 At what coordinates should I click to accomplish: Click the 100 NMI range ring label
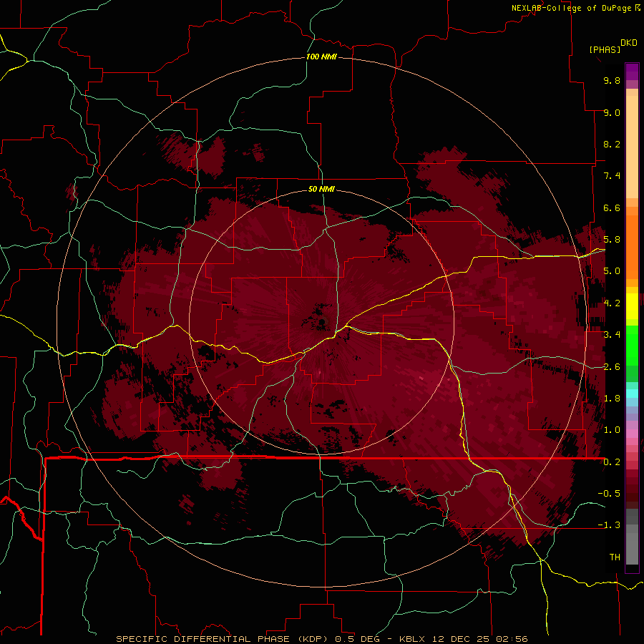point(321,57)
